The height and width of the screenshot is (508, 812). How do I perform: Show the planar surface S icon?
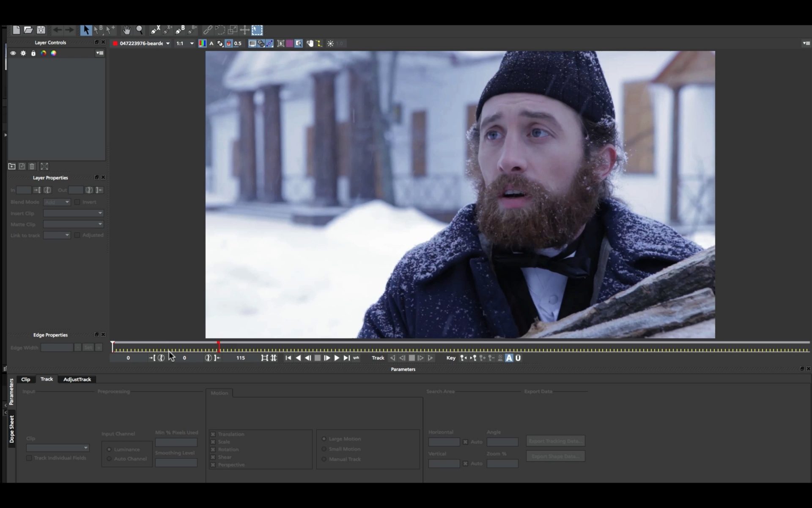coord(280,43)
